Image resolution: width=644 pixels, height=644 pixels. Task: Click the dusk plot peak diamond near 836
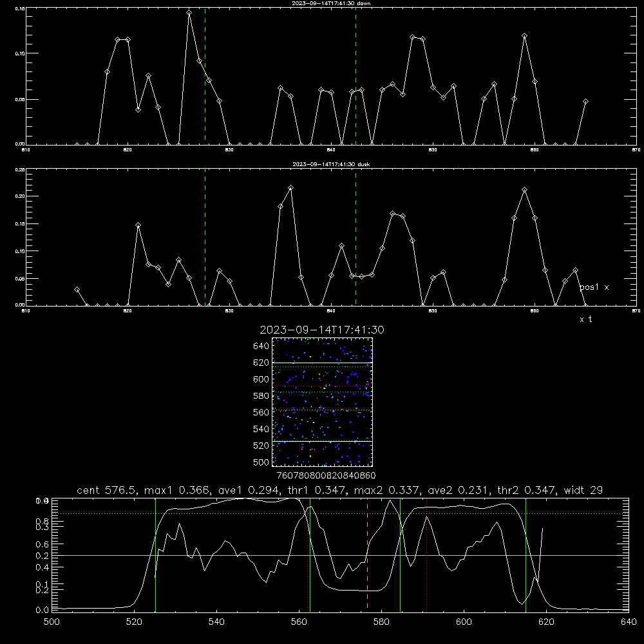pos(291,187)
